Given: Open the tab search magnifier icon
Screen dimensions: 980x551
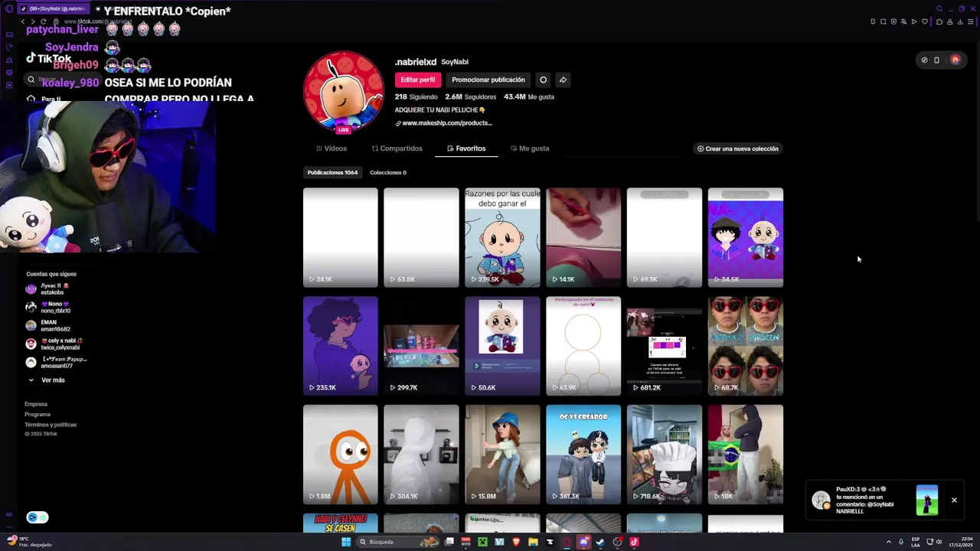Looking at the screenshot, I should pos(939,8).
